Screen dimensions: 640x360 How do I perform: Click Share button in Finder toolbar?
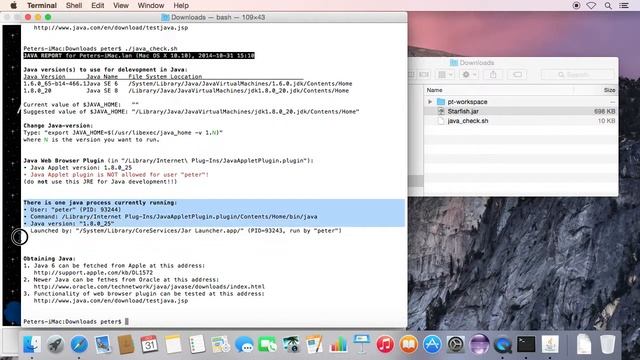coord(493,75)
